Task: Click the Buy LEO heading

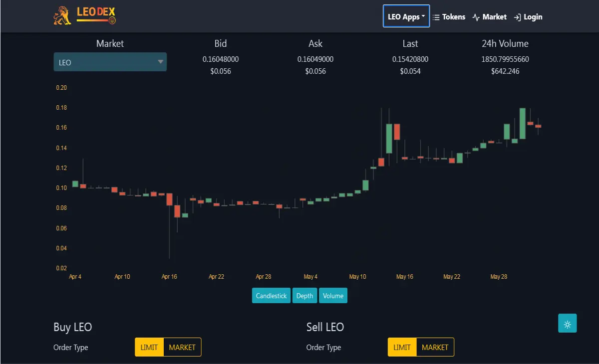Action: pyautogui.click(x=73, y=327)
